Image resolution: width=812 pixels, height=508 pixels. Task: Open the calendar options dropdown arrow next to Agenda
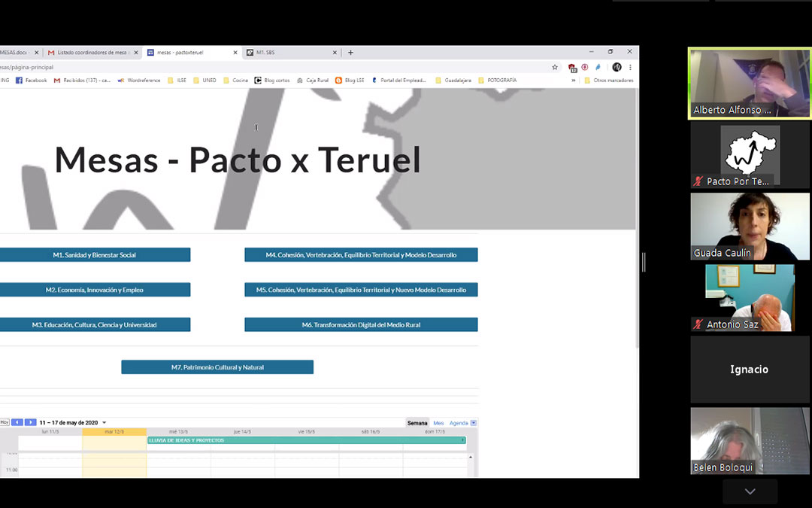click(474, 423)
